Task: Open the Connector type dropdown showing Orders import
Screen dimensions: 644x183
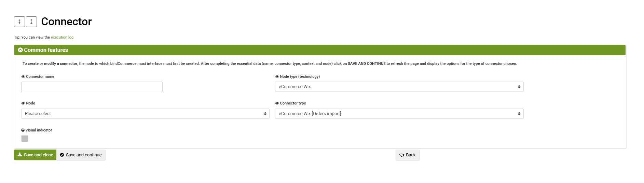Action: (399, 114)
